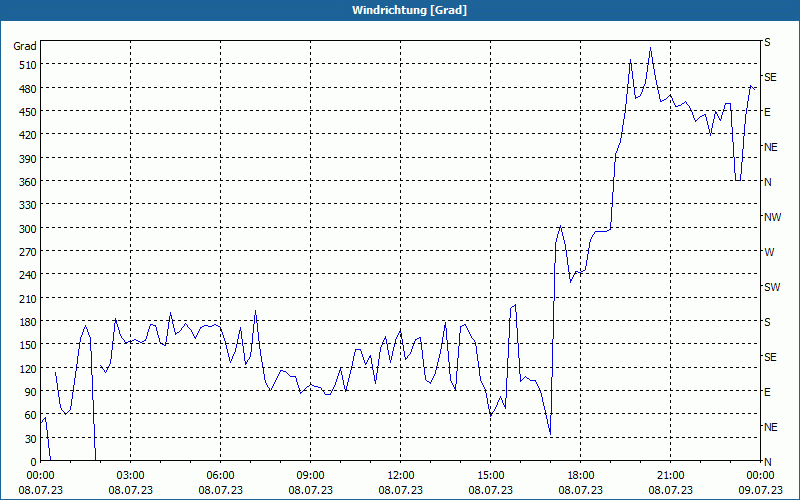
Task: Click the 210 y-axis value
Action: (28, 298)
